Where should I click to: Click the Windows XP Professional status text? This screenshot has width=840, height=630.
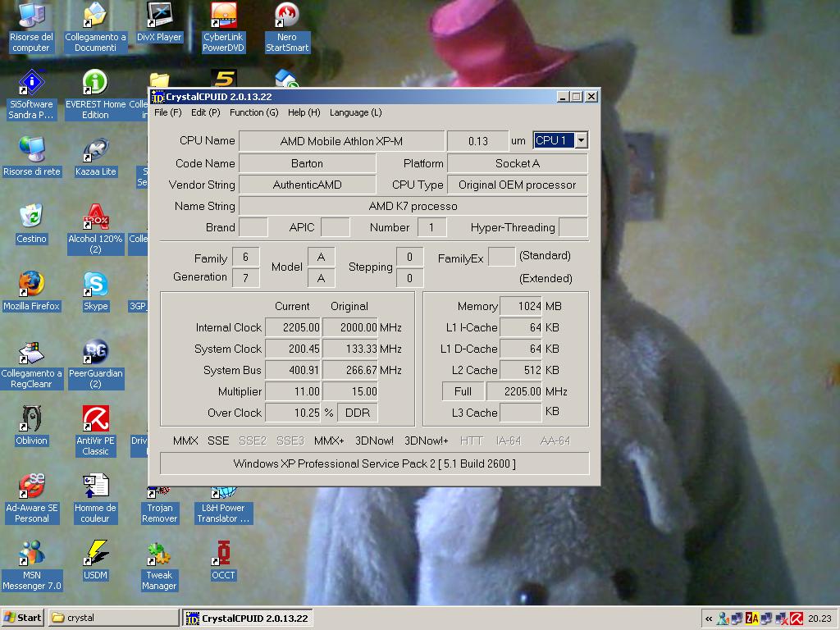pyautogui.click(x=374, y=464)
